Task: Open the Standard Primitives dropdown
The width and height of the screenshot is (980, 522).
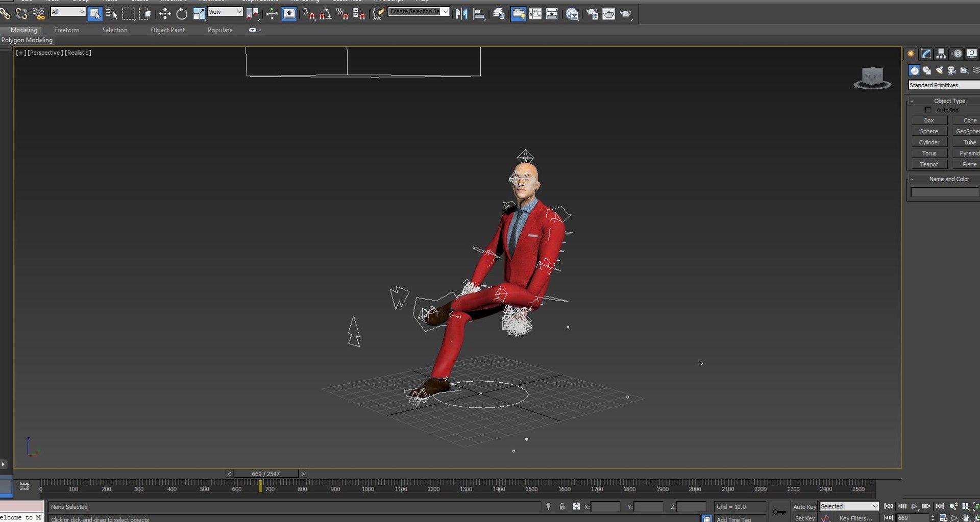Action: tap(944, 85)
